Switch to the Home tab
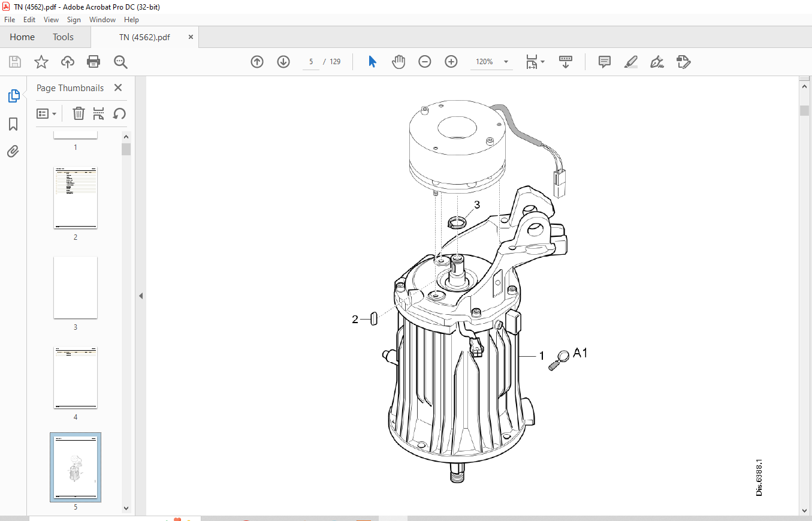The image size is (812, 521). tap(22, 37)
